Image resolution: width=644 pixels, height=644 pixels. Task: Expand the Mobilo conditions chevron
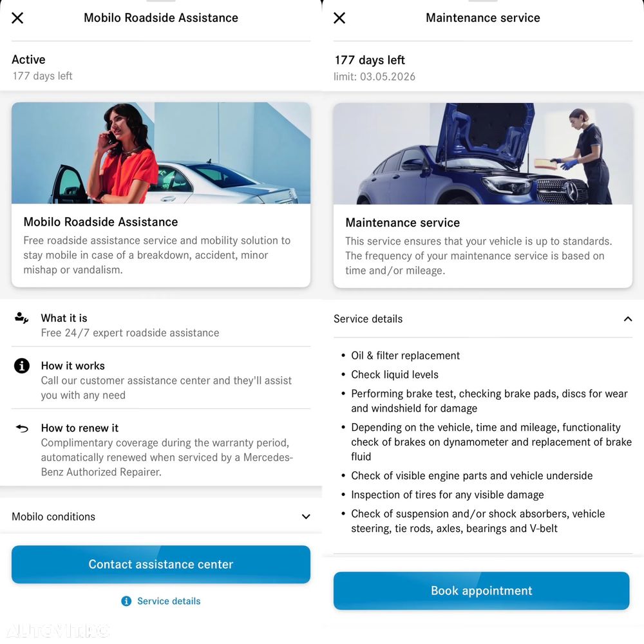coord(305,516)
